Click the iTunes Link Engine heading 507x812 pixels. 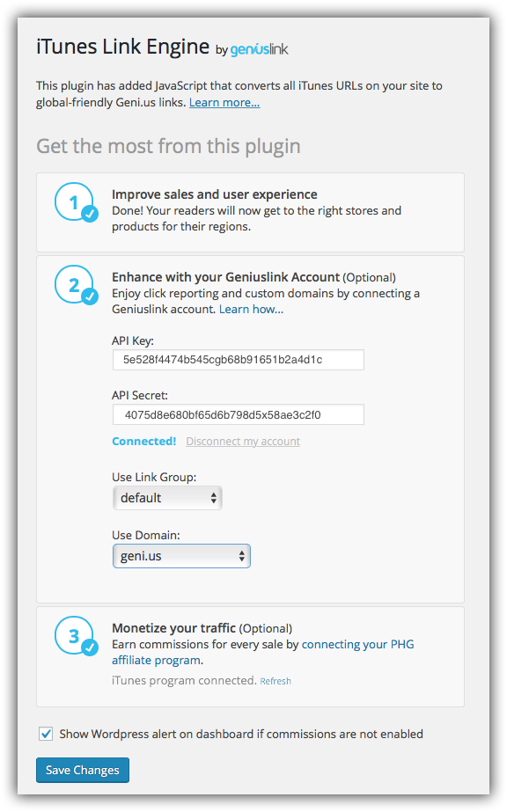122,47
